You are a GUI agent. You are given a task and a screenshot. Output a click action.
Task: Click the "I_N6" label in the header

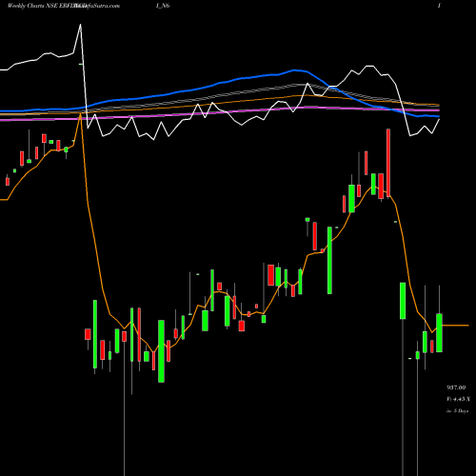(163, 6)
